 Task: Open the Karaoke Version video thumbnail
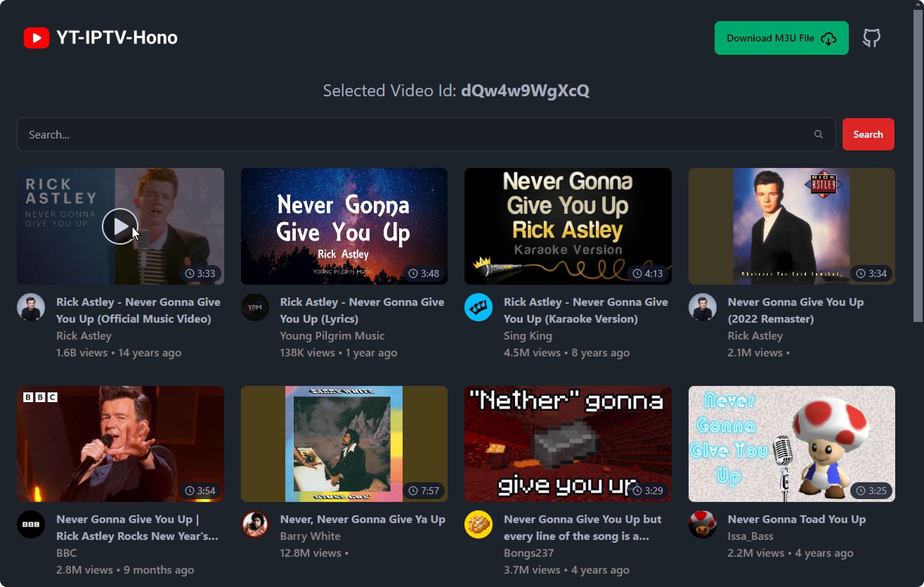pos(567,226)
